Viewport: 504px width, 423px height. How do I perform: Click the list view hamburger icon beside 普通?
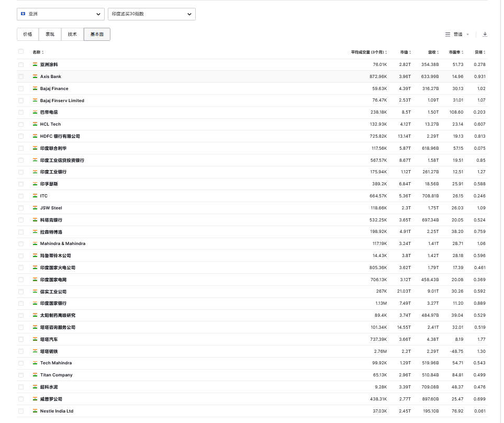[x=447, y=35]
